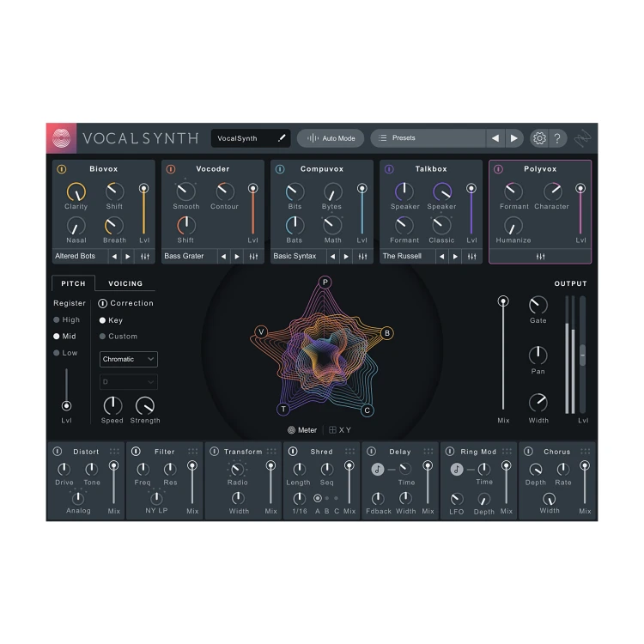Toggle the Polyvox module power button
644x644 pixels.
[x=498, y=169]
